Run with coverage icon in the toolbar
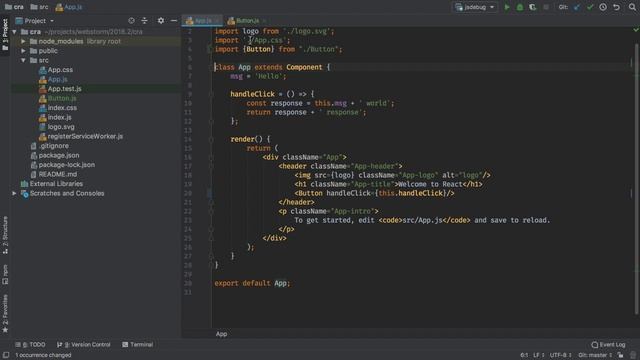The width and height of the screenshot is (640, 360). coord(533,7)
